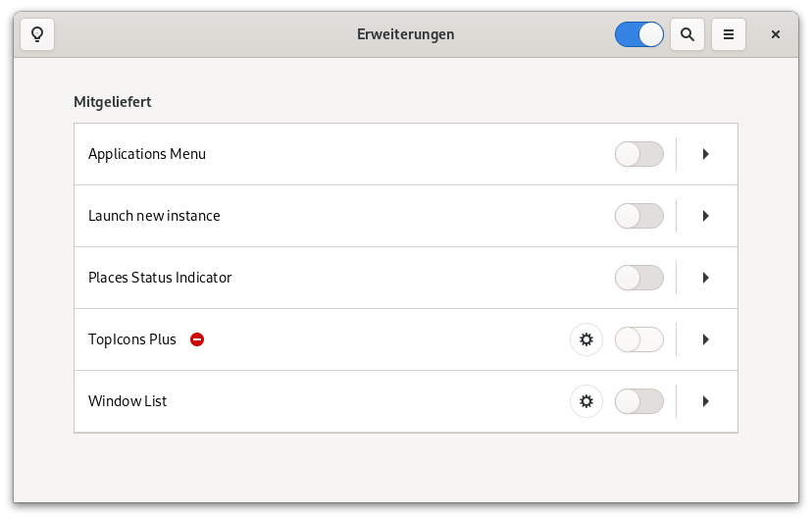Open Window List settings gear

[x=586, y=401]
